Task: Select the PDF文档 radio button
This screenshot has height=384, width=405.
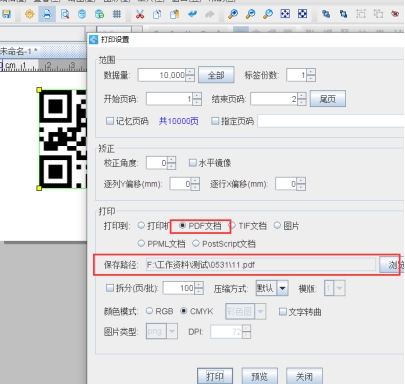Action: 182,226
